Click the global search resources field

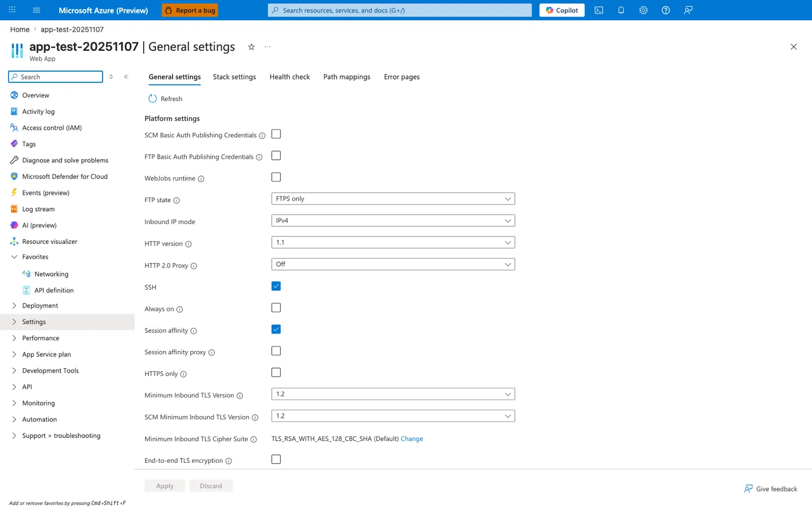coord(400,10)
